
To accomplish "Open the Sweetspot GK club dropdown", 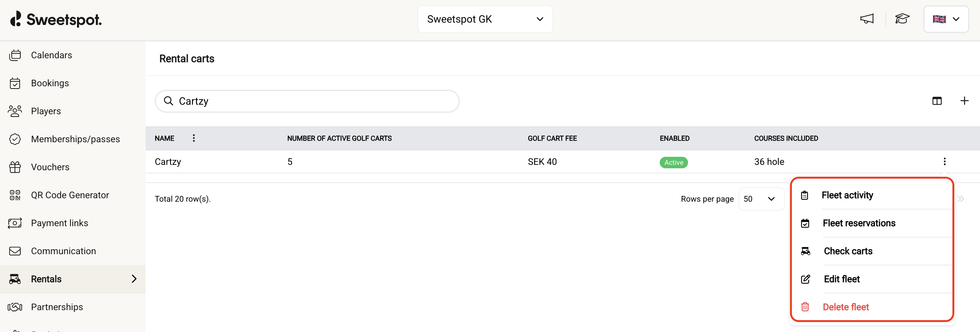I will [x=485, y=19].
